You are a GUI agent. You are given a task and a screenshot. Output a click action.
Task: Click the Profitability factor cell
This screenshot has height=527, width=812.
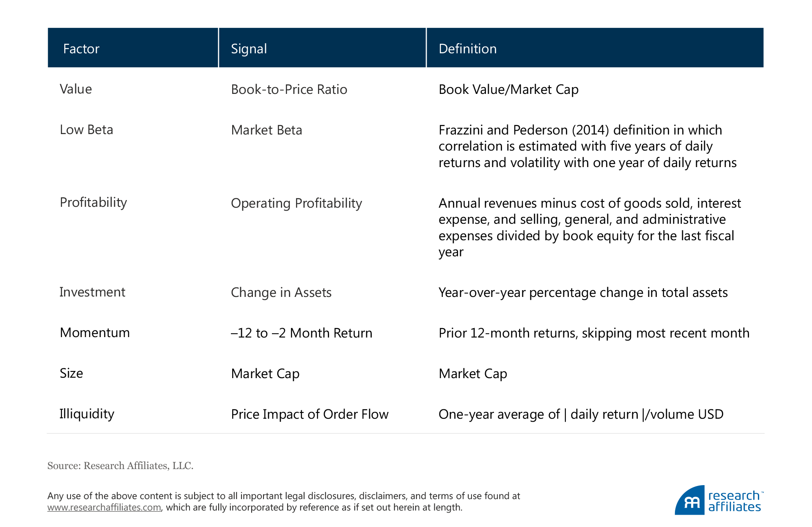click(93, 203)
